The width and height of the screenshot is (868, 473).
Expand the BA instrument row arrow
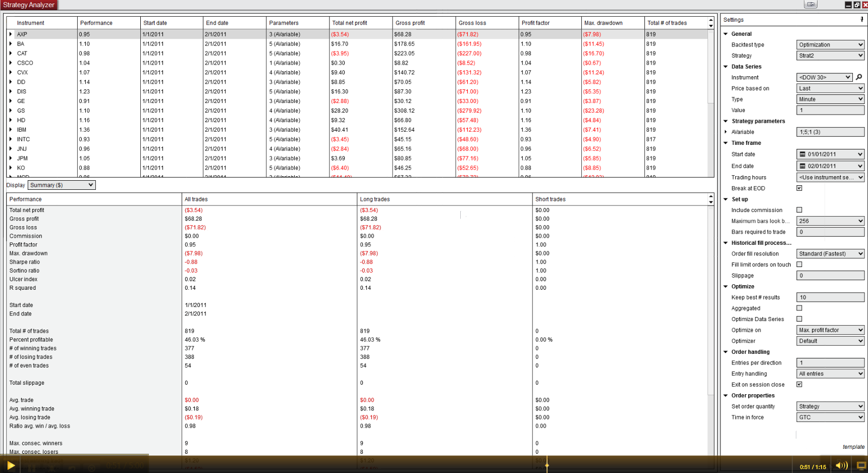11,44
